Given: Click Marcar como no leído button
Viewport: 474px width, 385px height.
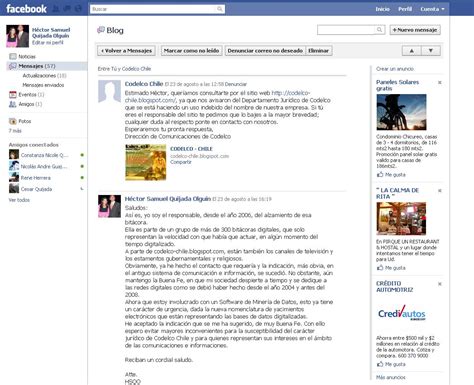Looking at the screenshot, I should pyautogui.click(x=192, y=51).
